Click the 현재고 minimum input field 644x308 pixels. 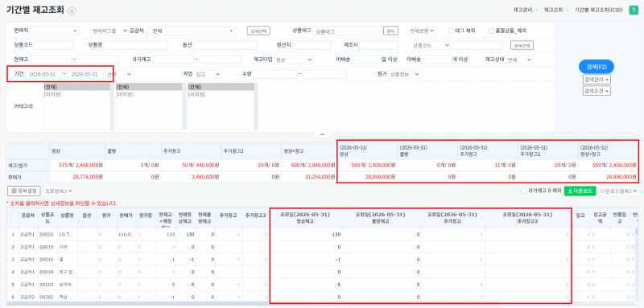[x=51, y=60]
